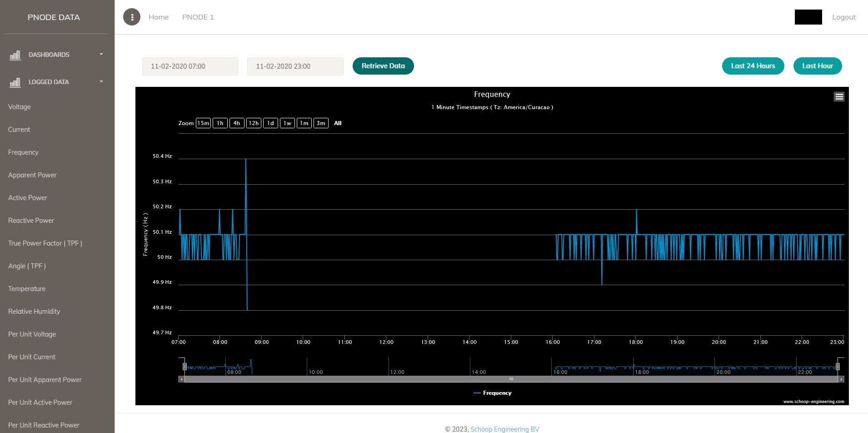Select the 15m zoom range

tap(203, 123)
